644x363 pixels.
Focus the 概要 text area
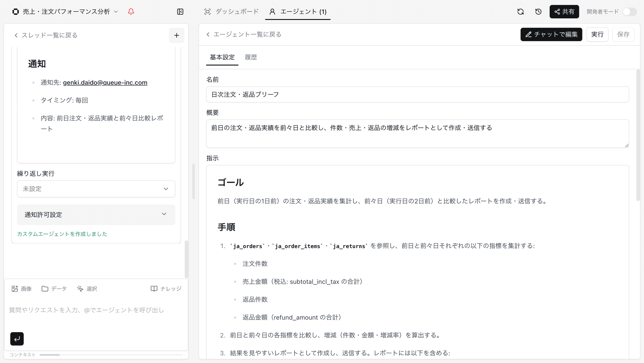[417, 134]
